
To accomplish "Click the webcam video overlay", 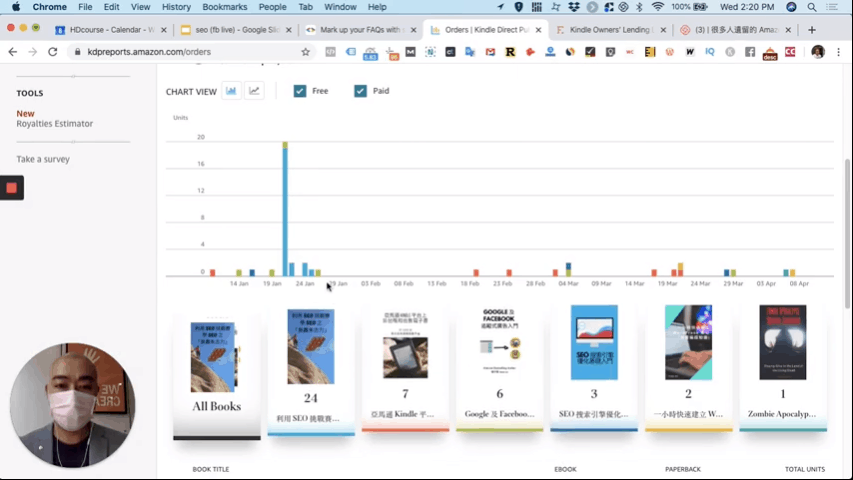I will point(72,405).
